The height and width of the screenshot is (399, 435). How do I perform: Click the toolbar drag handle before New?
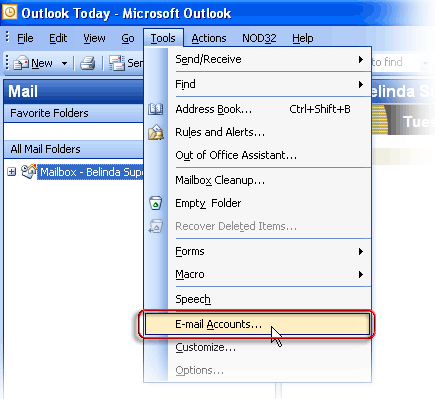pyautogui.click(x=7, y=63)
